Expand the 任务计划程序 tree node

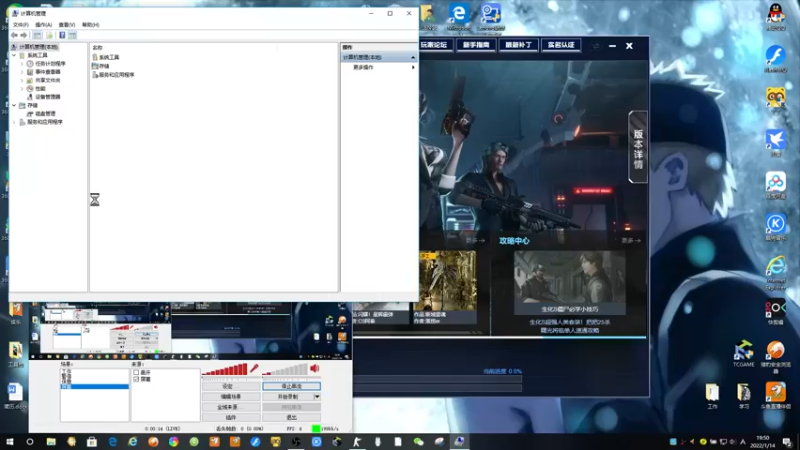coord(22,64)
